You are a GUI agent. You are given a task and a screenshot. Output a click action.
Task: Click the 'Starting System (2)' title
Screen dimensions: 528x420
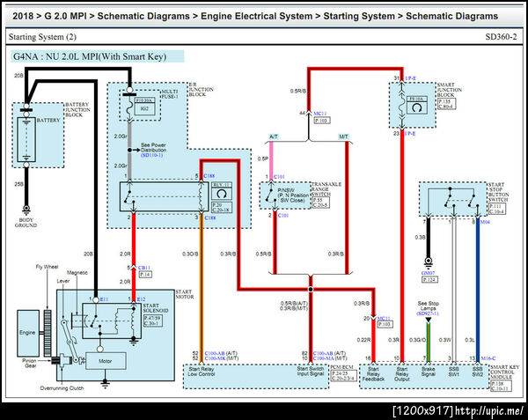click(x=42, y=37)
